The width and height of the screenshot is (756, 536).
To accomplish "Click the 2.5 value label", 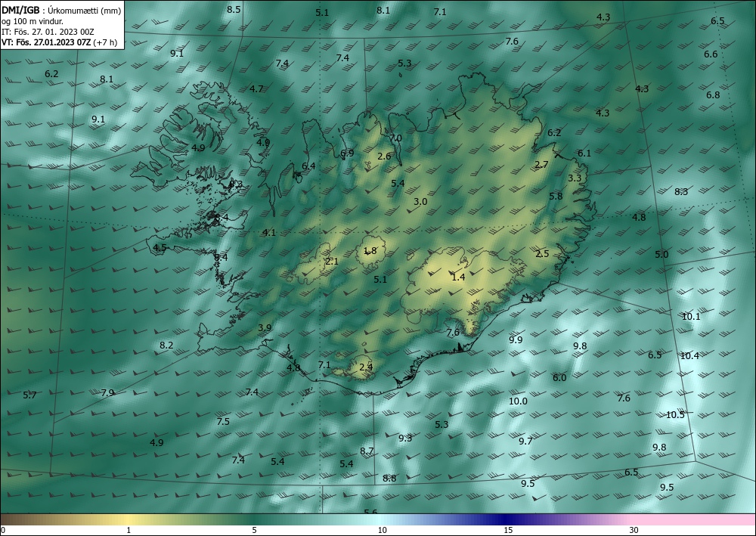I will tap(542, 253).
